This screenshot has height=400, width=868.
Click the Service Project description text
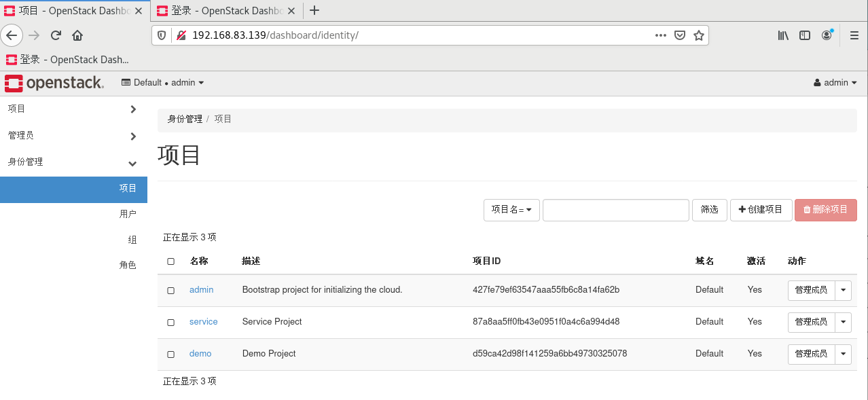[x=272, y=322]
